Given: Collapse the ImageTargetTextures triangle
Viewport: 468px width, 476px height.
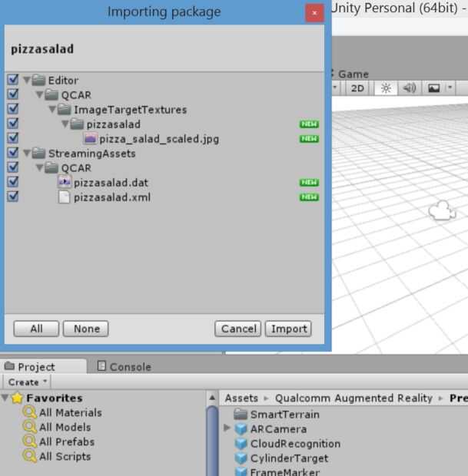Looking at the screenshot, I should click(x=52, y=109).
